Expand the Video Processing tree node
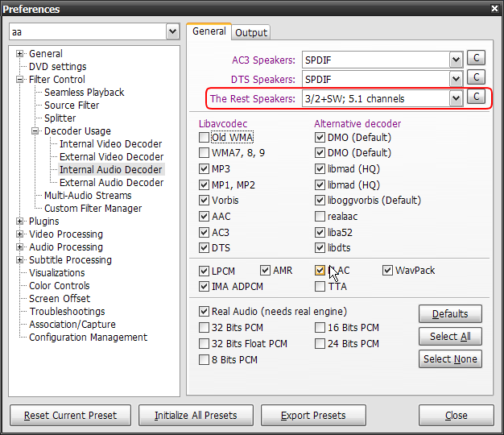Image resolution: width=504 pixels, height=435 pixels. point(20,234)
